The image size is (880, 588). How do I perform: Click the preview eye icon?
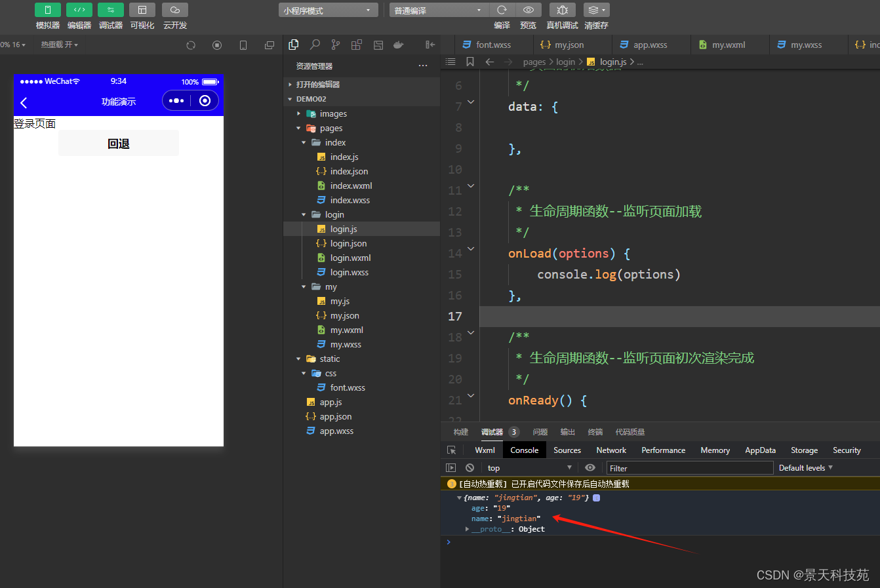pyautogui.click(x=528, y=10)
